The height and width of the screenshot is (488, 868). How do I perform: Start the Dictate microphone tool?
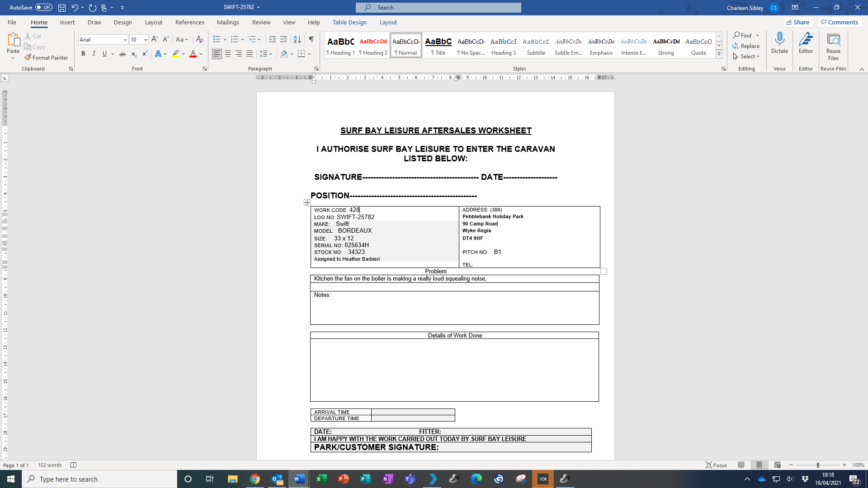(x=779, y=43)
